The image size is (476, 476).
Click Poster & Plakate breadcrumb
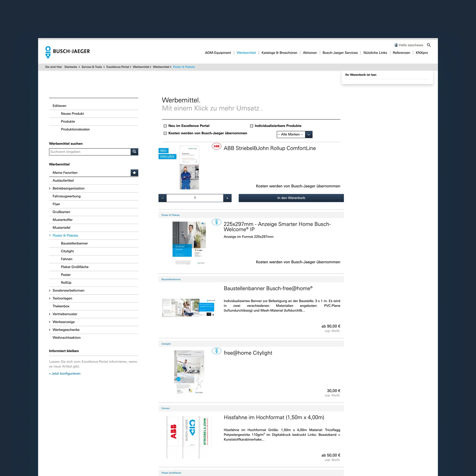[184, 67]
